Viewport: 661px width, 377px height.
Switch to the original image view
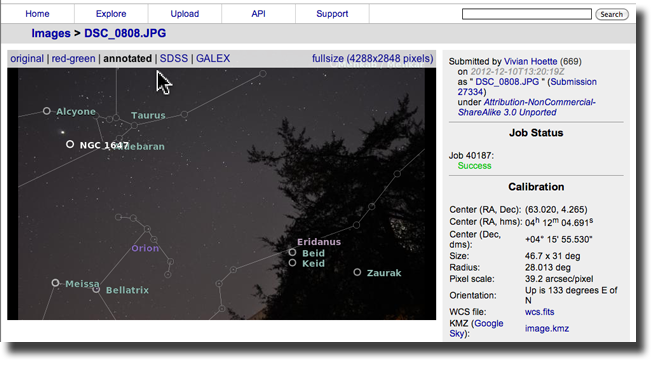pos(27,59)
